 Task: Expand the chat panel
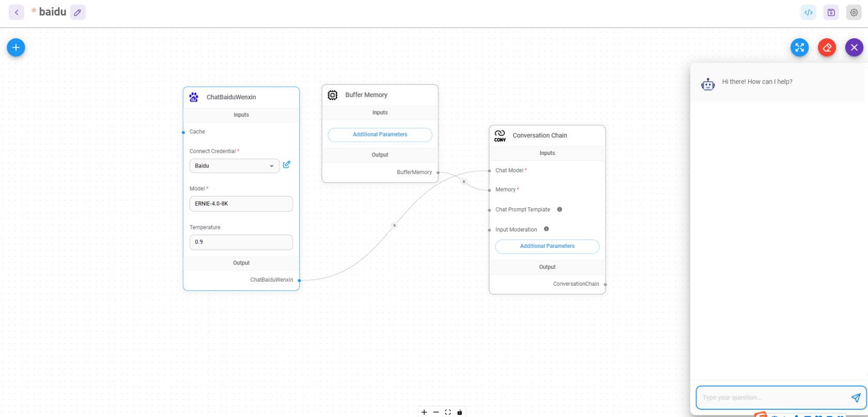[799, 48]
